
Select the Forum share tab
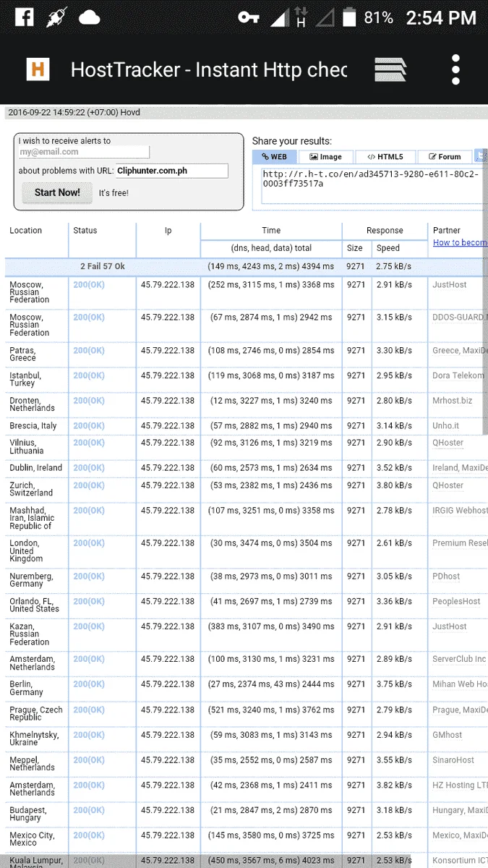(x=445, y=157)
